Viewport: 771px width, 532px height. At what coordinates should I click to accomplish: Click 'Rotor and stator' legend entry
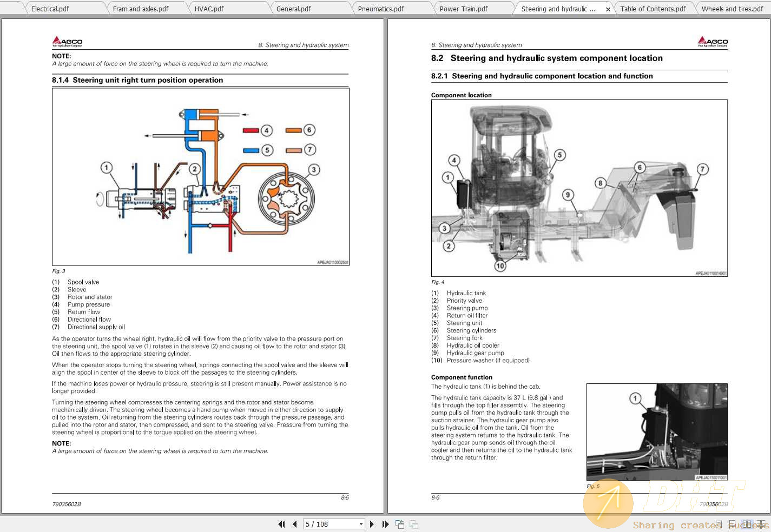click(x=90, y=297)
